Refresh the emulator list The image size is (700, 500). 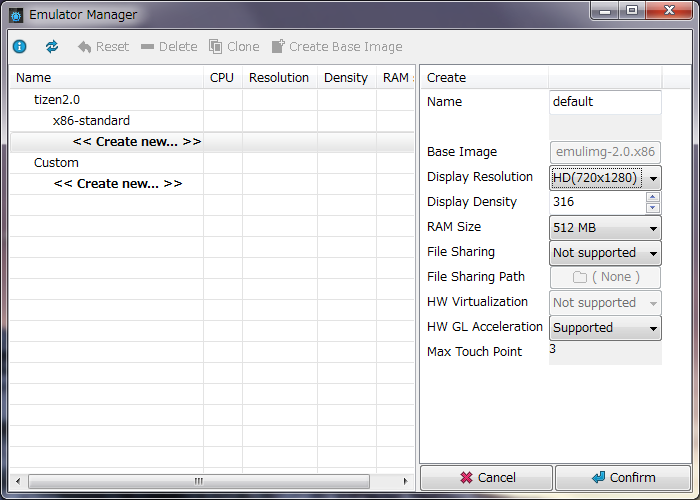[52, 46]
